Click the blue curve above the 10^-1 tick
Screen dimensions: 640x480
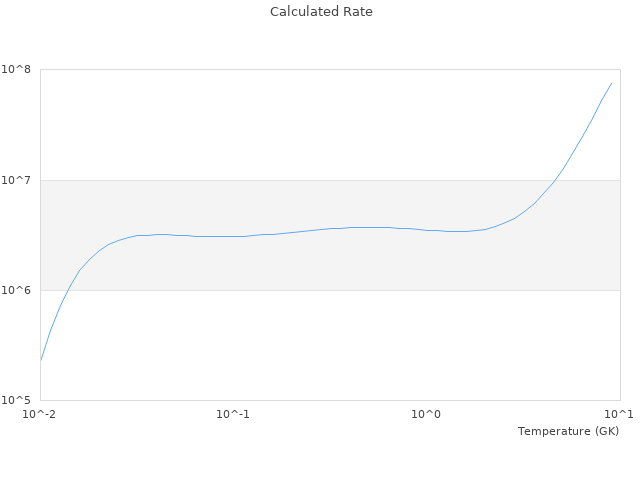[233, 236]
